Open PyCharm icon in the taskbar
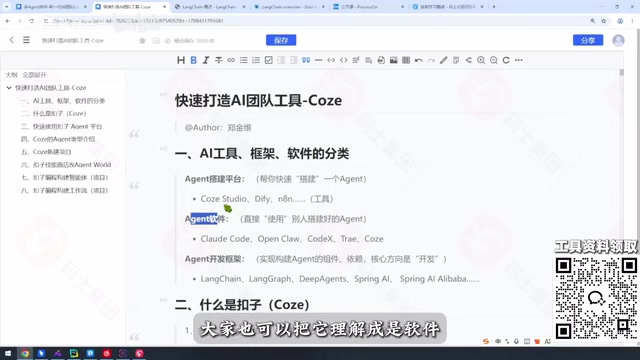 click(x=74, y=353)
